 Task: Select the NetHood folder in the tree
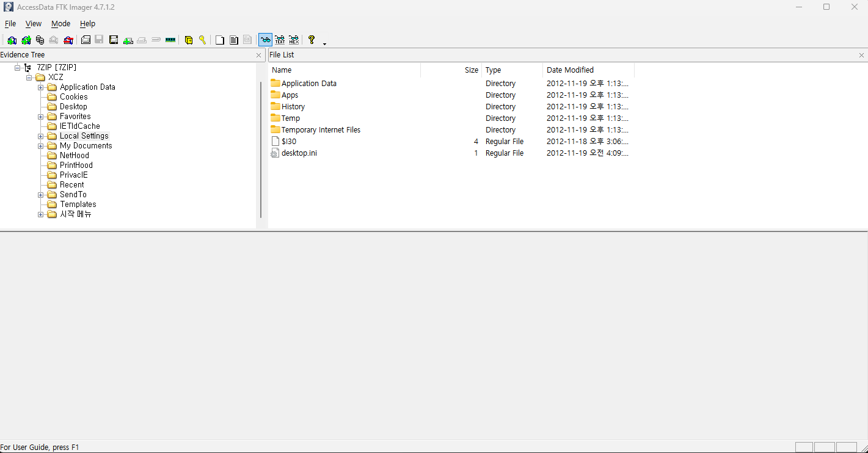click(75, 156)
